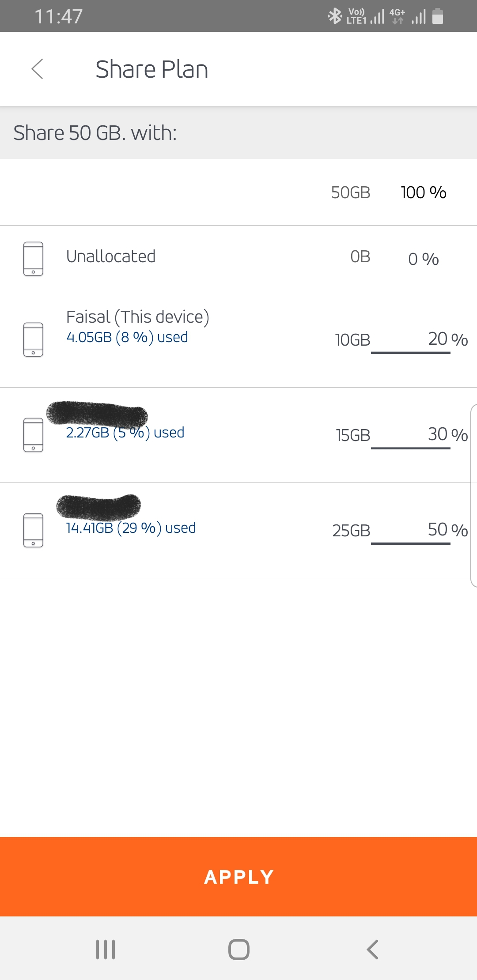
Task: Tap the 25GB allocation value
Action: 351,531
